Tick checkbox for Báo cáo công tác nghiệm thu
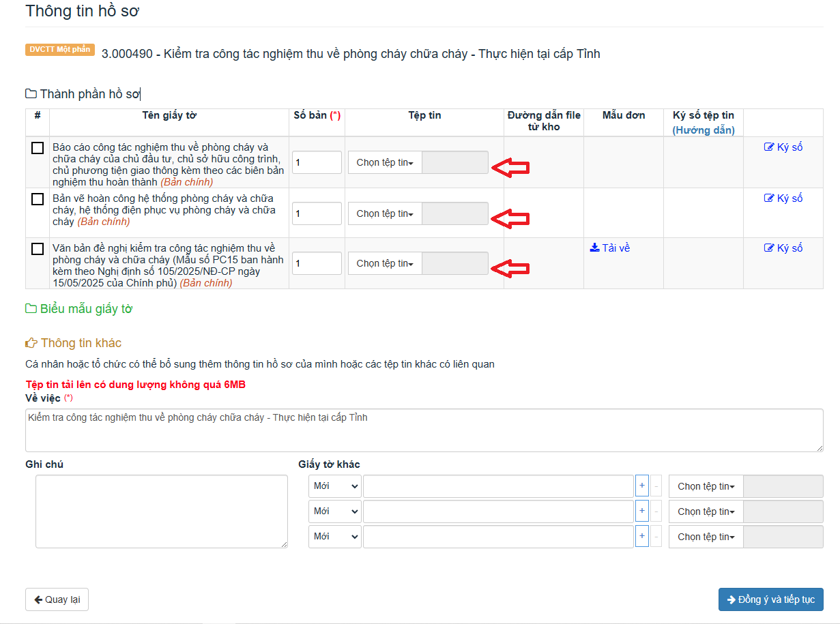The width and height of the screenshot is (840, 624). coord(38,148)
